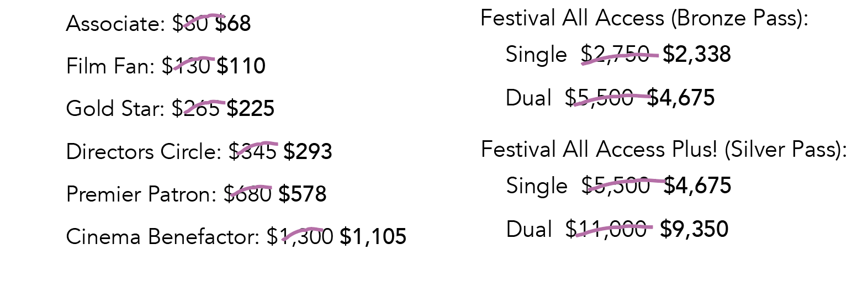Select the Directors Circle $293 price
This screenshot has width=868, height=286.
308,151
